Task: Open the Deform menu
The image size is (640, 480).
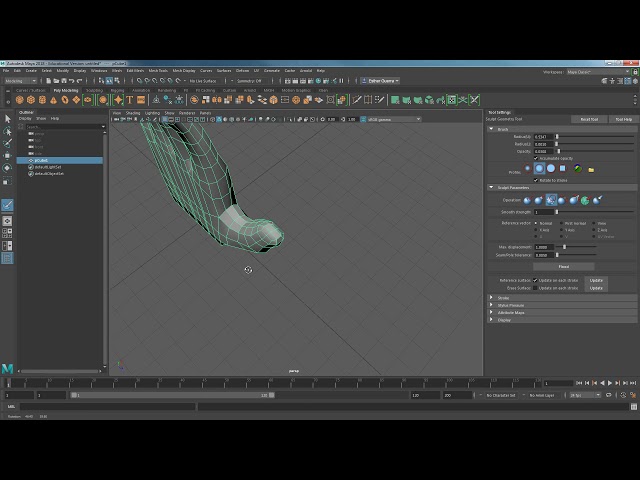Action: [242, 71]
